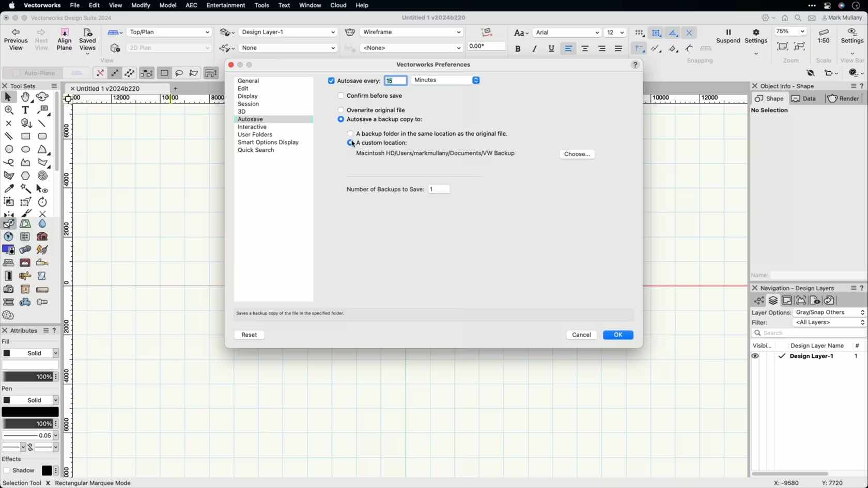This screenshot has height=488, width=868.
Task: Open the Entertainment menu
Action: [226, 5]
